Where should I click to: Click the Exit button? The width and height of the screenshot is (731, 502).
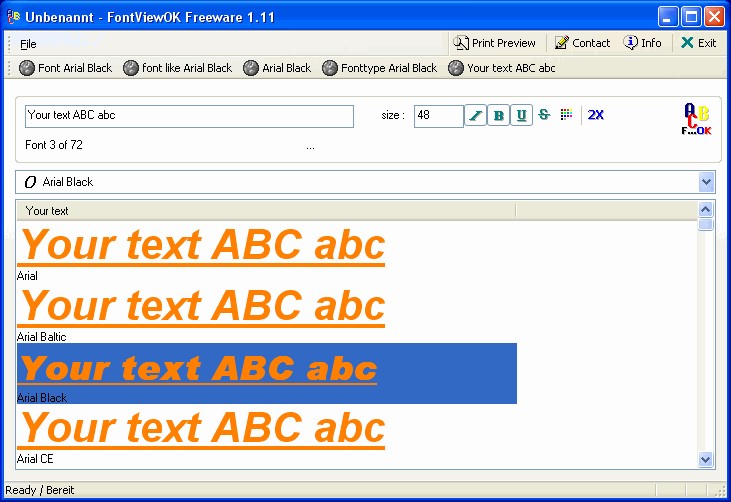(698, 43)
